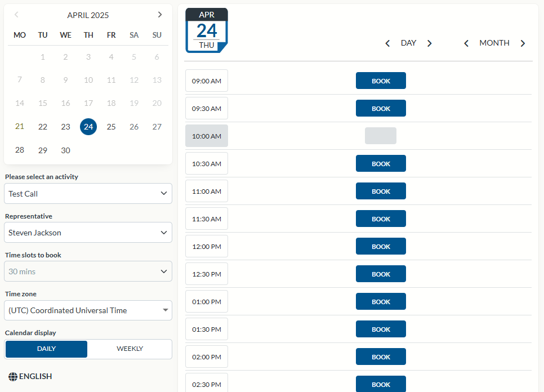The width and height of the screenshot is (544, 392).
Task: Book the 12:00 PM slot
Action: click(381, 246)
